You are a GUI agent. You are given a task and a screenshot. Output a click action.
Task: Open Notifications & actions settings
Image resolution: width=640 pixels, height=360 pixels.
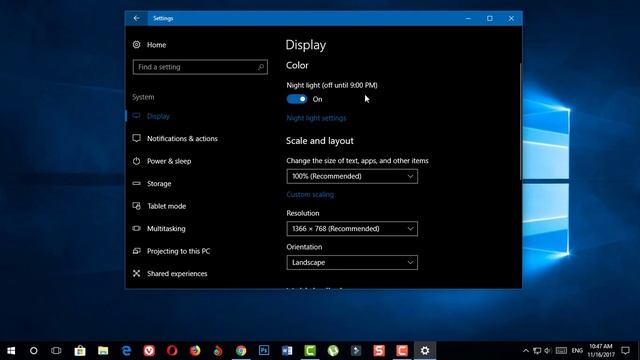click(175, 139)
